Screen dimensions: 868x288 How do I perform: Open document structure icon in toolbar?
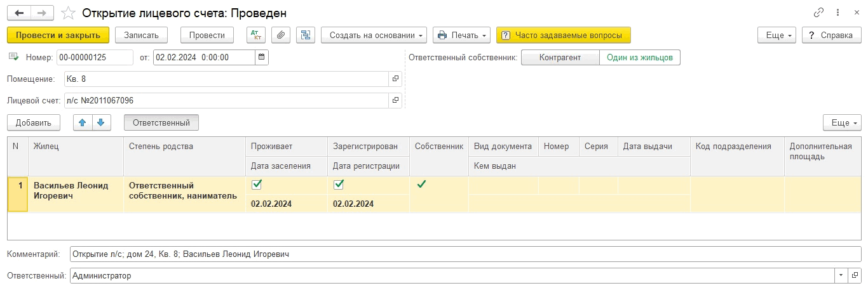306,35
